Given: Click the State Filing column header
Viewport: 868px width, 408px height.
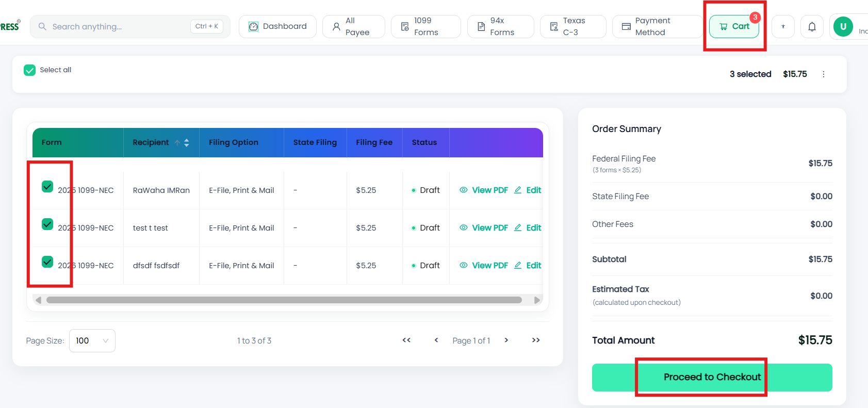Looking at the screenshot, I should tap(315, 142).
